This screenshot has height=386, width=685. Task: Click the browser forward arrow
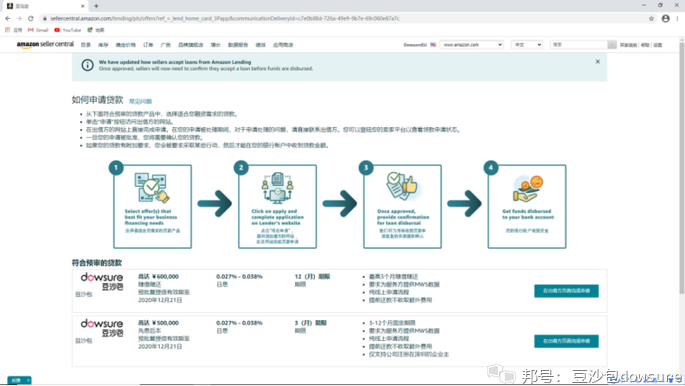tap(19, 18)
